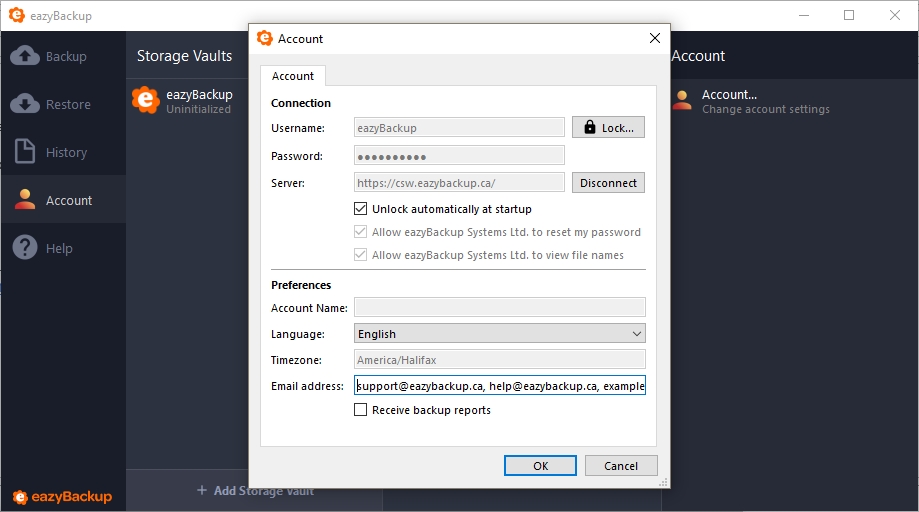Click the Timezone field
This screenshot has width=919, height=512.
(x=499, y=359)
